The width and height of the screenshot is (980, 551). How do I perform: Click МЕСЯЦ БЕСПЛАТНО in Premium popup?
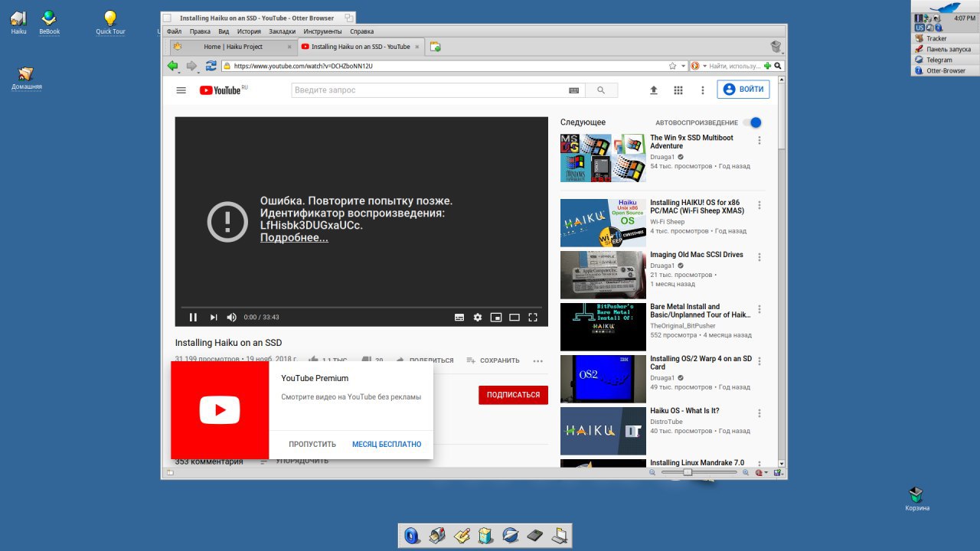click(x=387, y=444)
